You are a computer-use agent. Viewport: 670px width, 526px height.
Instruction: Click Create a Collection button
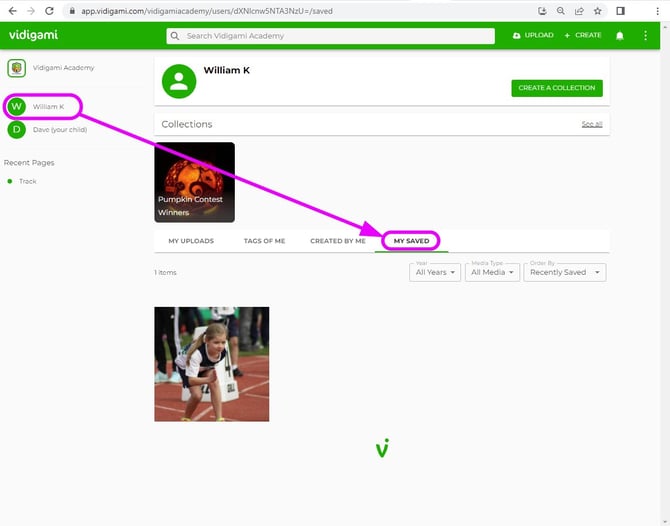[x=556, y=88]
